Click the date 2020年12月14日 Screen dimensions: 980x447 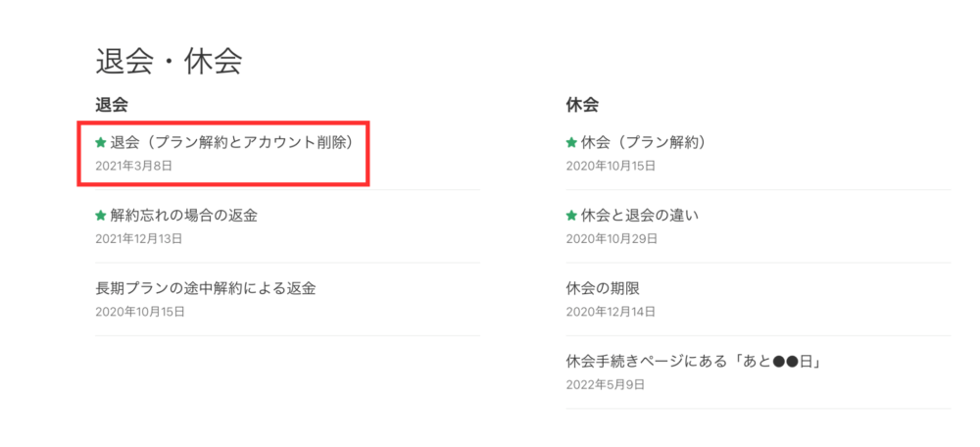click(611, 312)
